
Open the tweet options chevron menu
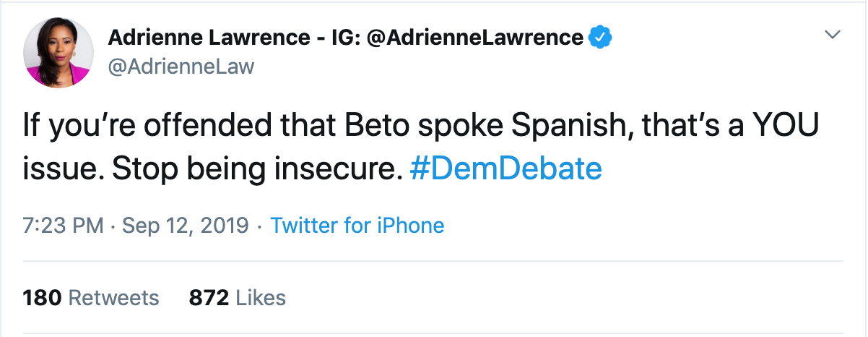[x=833, y=35]
